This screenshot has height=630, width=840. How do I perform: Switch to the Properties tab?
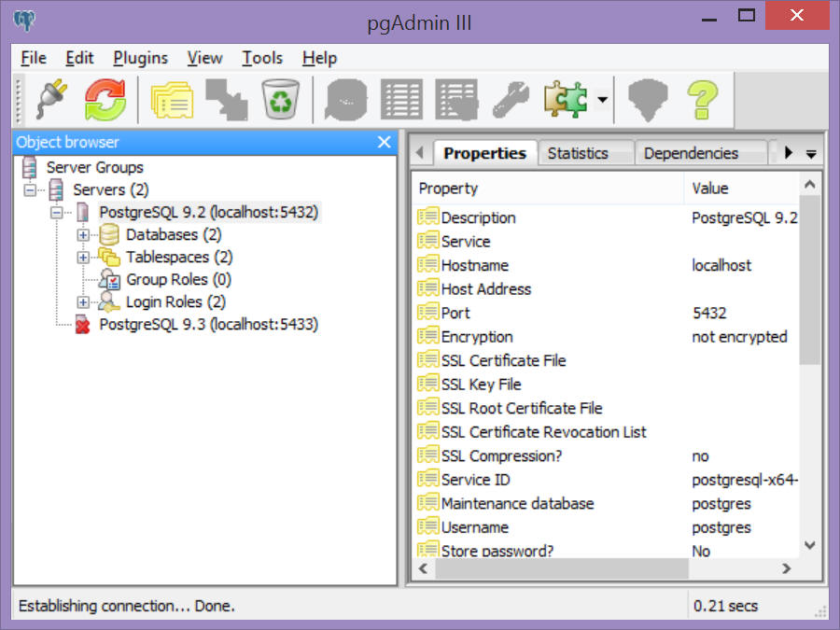484,153
